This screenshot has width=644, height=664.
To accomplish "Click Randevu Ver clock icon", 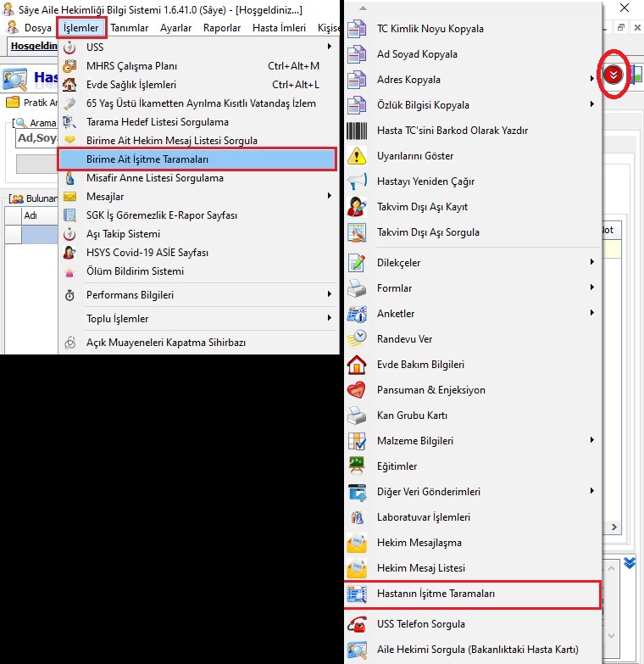I will pyautogui.click(x=357, y=338).
